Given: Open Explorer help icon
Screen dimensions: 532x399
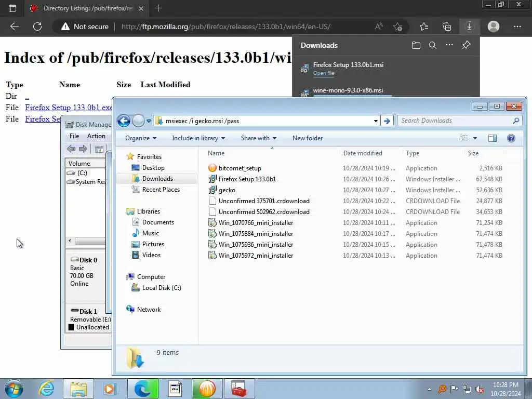Looking at the screenshot, I should (x=511, y=138).
